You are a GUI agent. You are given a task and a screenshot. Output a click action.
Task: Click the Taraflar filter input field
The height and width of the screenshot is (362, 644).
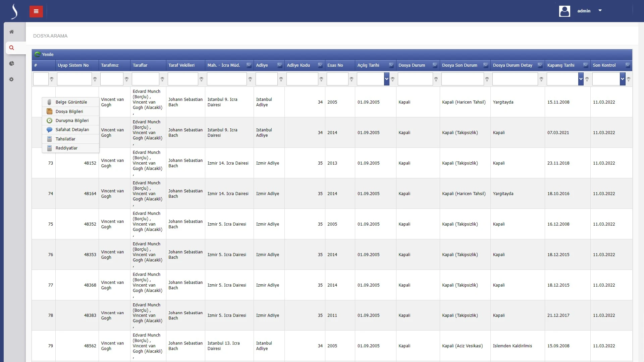tap(145, 79)
